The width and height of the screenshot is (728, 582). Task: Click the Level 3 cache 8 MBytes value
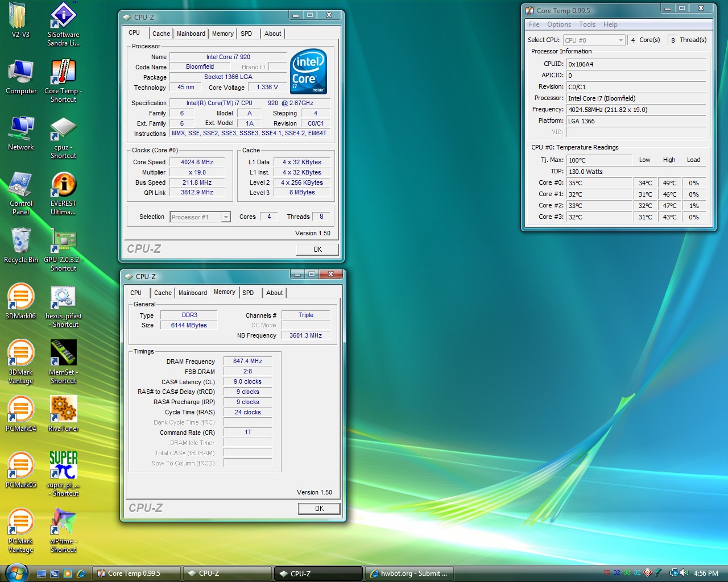[x=302, y=192]
